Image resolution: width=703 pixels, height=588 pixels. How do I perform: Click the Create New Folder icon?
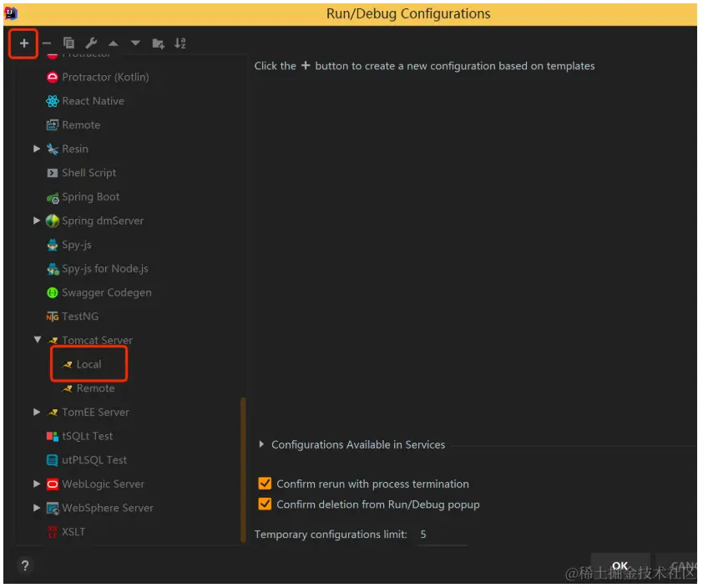click(158, 43)
